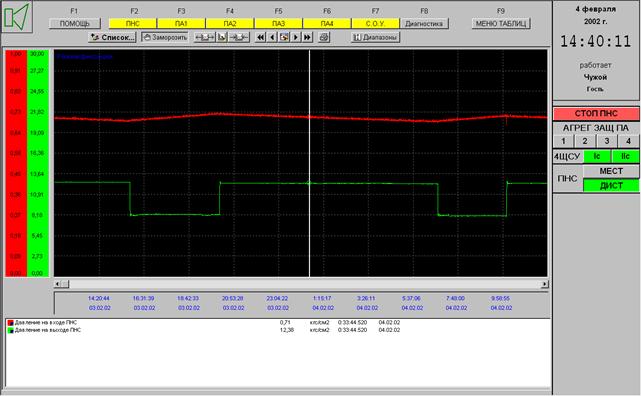Click the left arrow of horizontal scrollbar
The height and width of the screenshot is (396, 641).
pos(58,284)
